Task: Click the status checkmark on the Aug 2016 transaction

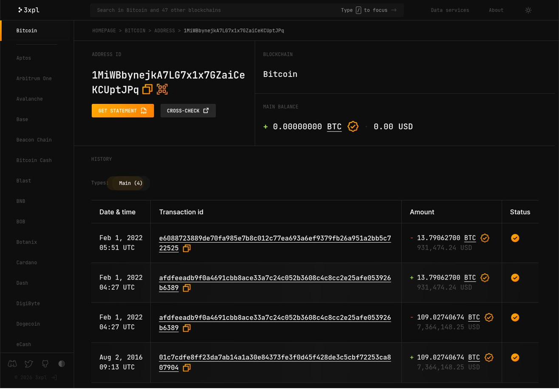Action: pos(515,357)
